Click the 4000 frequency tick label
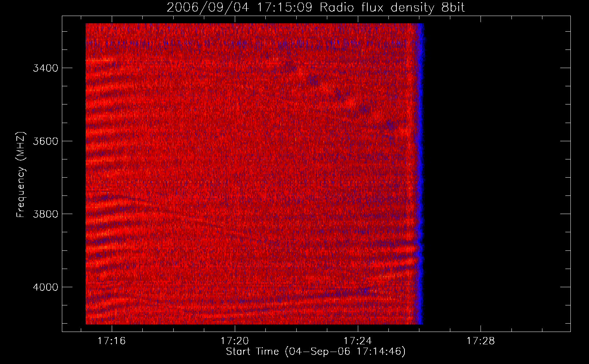The height and width of the screenshot is (364, 589). [46, 287]
